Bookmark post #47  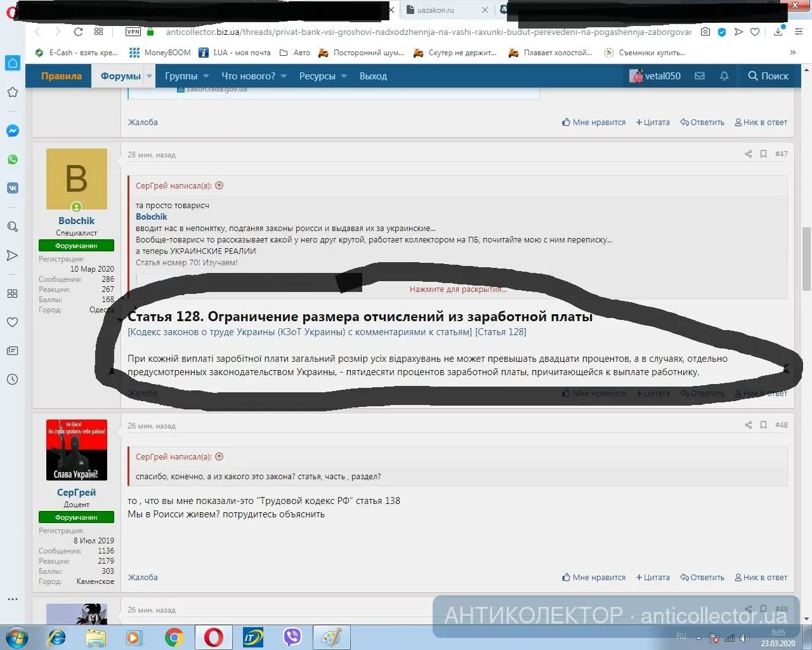[763, 154]
